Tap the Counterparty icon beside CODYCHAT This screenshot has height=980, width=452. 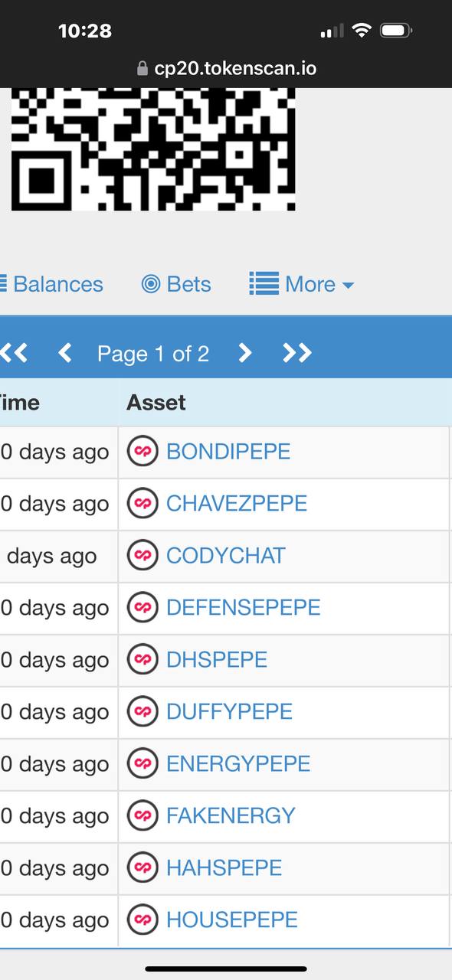tap(142, 555)
